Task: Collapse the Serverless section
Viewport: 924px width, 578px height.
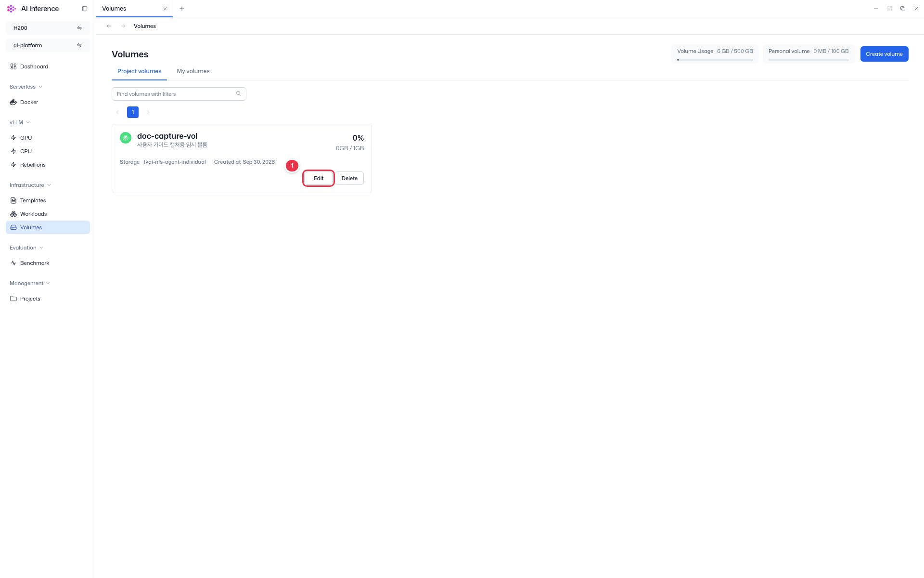Action: (26, 87)
